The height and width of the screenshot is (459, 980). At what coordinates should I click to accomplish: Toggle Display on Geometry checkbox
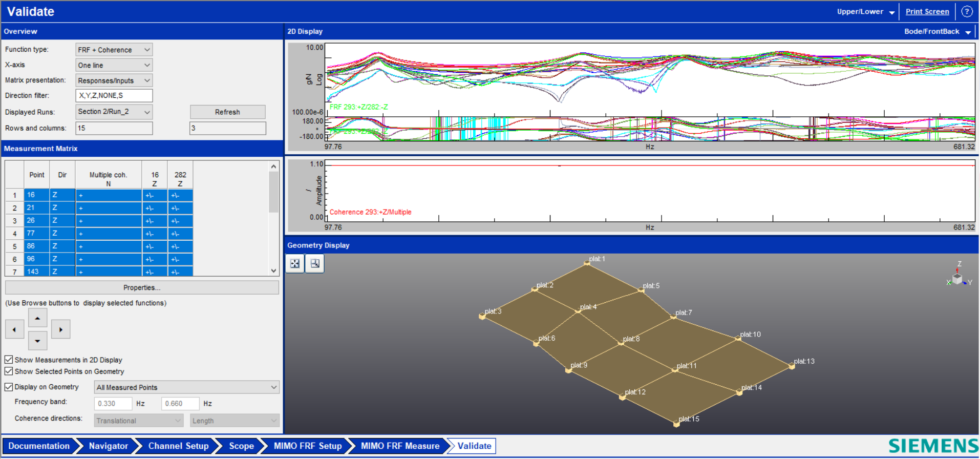click(9, 387)
